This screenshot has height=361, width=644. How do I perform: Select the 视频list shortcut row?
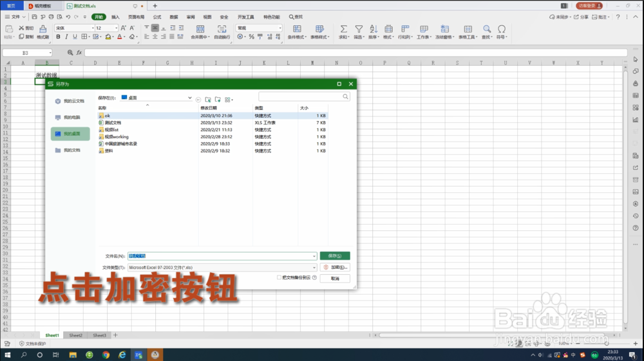tap(213, 129)
